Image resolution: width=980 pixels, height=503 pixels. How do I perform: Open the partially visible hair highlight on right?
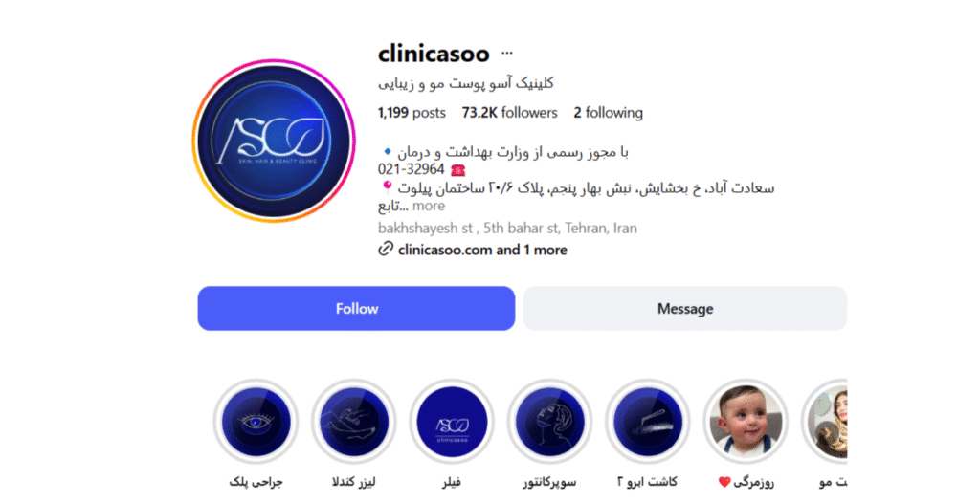[x=826, y=421]
